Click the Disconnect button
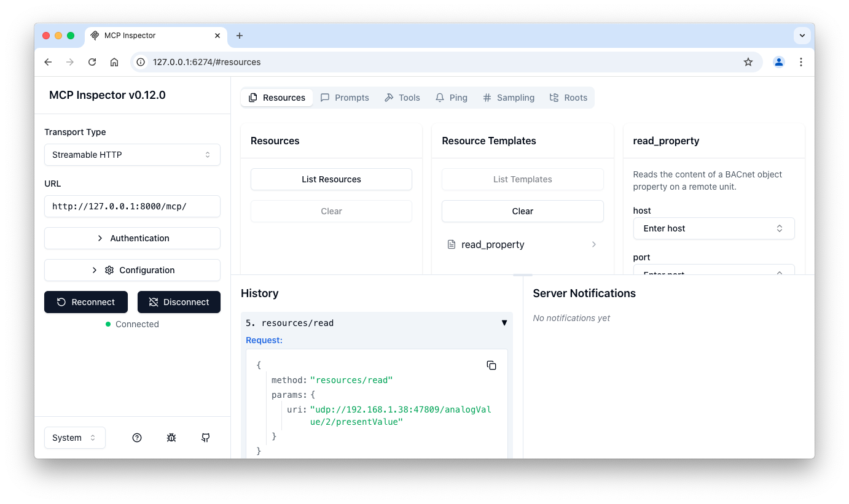The image size is (849, 504). pyautogui.click(x=179, y=302)
